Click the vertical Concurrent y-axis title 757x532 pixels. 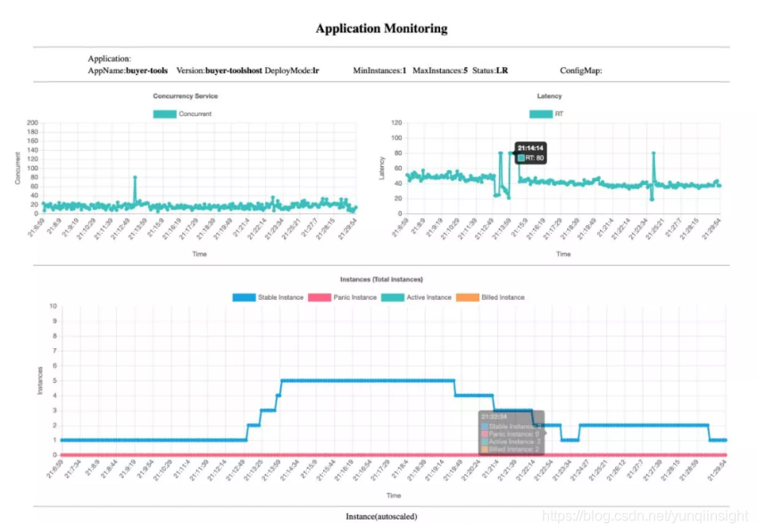tap(18, 168)
